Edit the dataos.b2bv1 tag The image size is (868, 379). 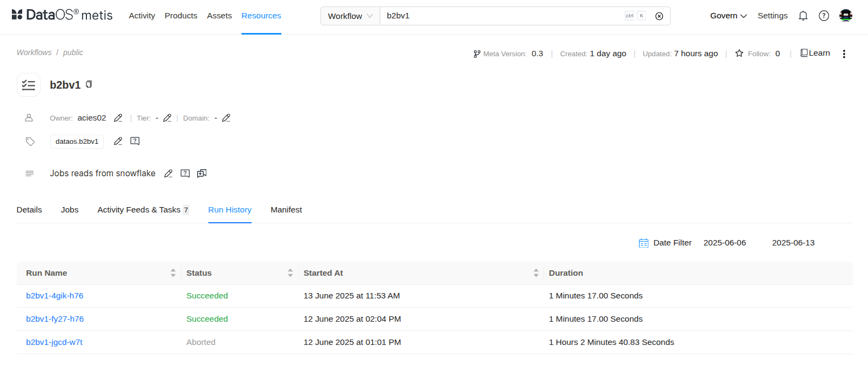pos(118,141)
